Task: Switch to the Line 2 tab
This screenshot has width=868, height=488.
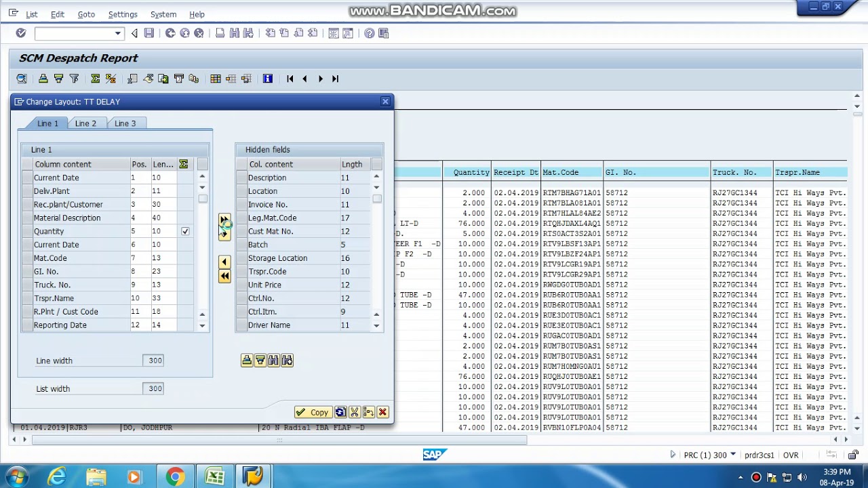Action: [x=85, y=123]
